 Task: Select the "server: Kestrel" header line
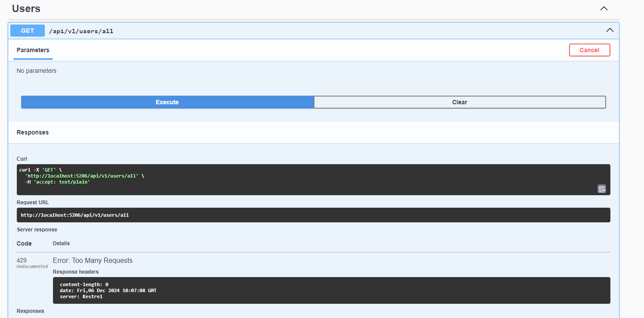[x=81, y=296]
